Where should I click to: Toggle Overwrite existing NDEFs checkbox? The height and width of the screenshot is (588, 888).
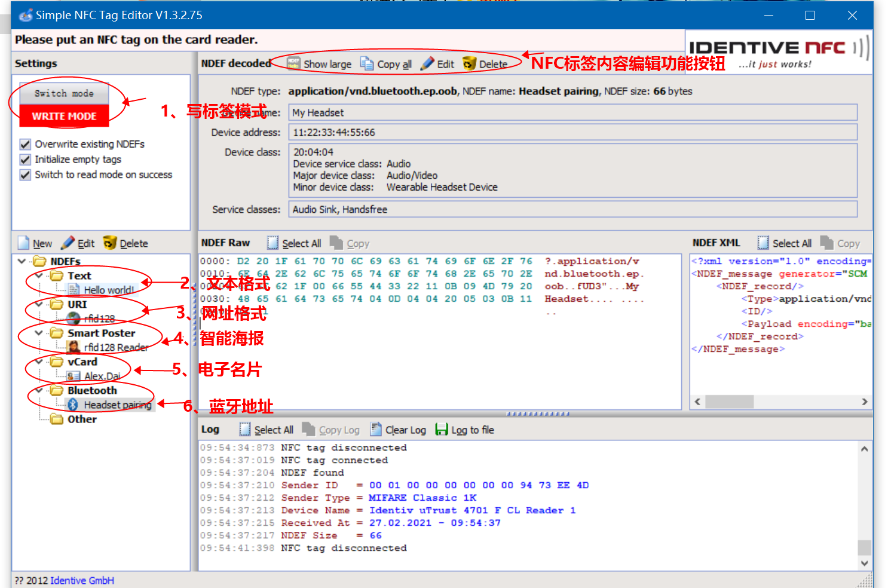(x=25, y=144)
